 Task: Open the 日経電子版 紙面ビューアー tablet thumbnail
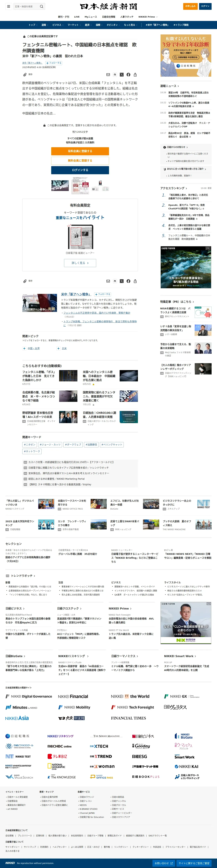tap(80, 236)
